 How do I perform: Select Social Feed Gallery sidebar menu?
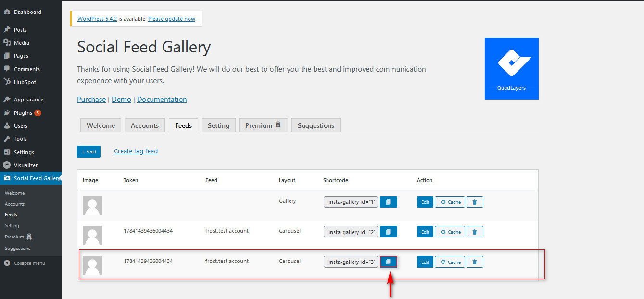(31, 178)
